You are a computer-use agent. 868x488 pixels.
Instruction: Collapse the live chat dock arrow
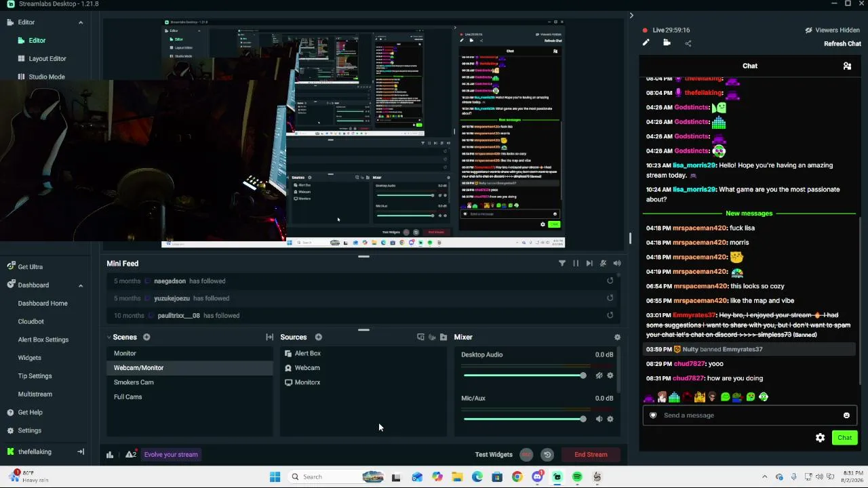coord(631,16)
